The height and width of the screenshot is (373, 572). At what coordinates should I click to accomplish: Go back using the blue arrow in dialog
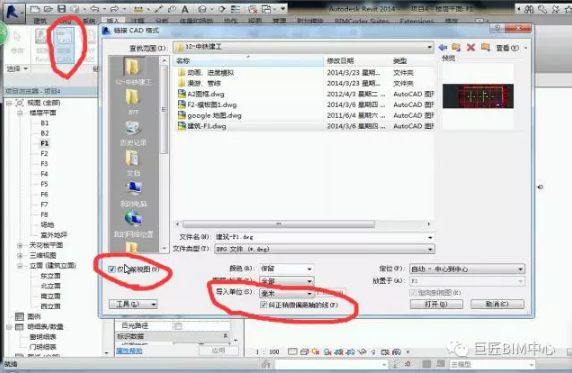443,47
